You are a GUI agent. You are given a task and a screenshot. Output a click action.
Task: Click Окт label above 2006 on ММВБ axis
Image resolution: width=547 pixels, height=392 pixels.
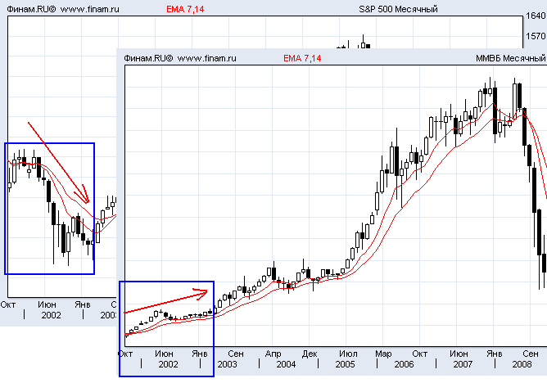point(420,354)
